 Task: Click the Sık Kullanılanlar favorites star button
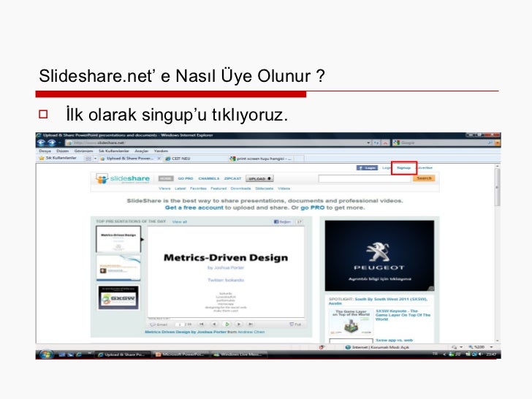pyautogui.click(x=58, y=158)
